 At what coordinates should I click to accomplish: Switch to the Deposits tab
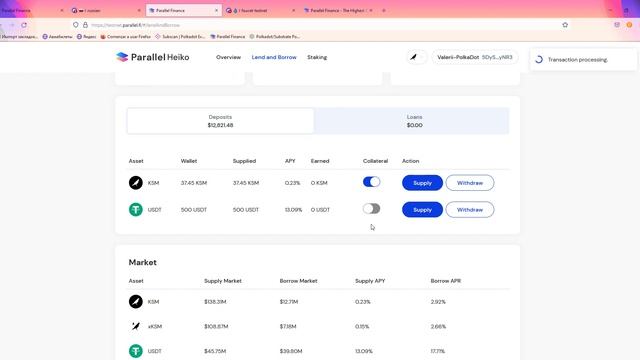(x=220, y=121)
